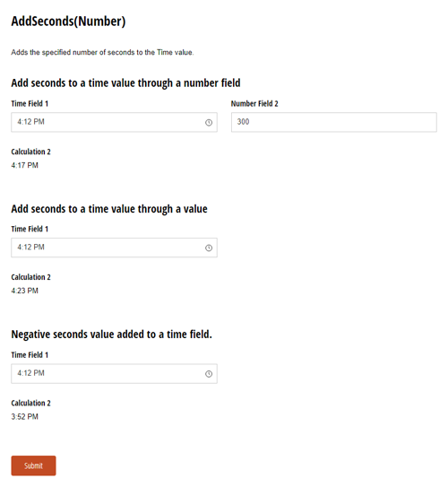Click the 'through a number field' section heading
Viewport: 448px width, 487px height.
click(125, 83)
